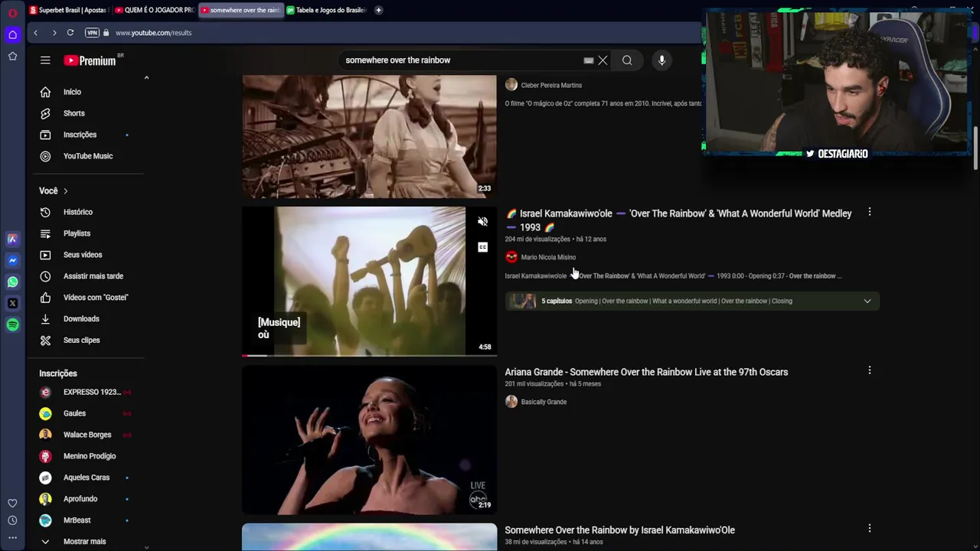Click the address bar URL
The image size is (980, 551).
(x=153, y=33)
